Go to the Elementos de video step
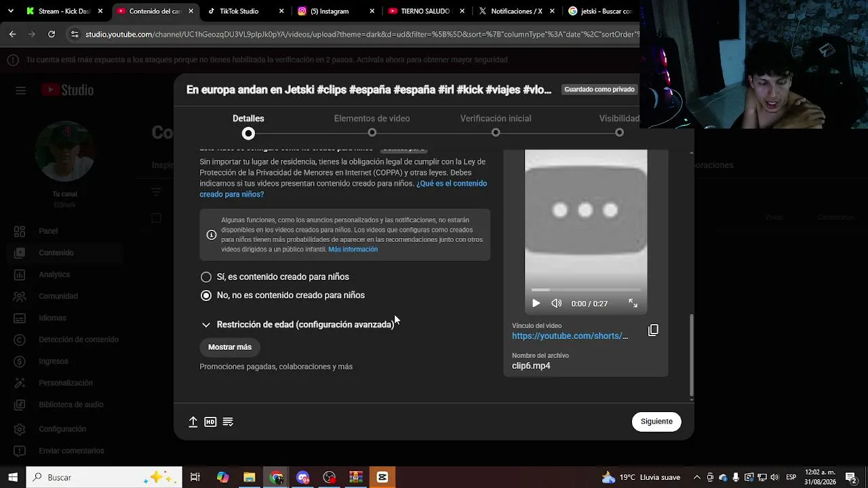The image size is (868, 488). click(x=372, y=125)
